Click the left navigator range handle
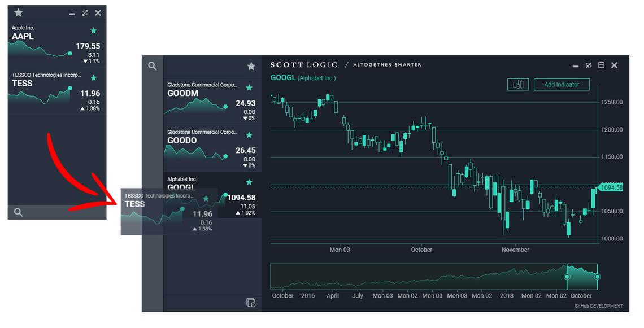The width and height of the screenshot is (644, 328). (567, 277)
